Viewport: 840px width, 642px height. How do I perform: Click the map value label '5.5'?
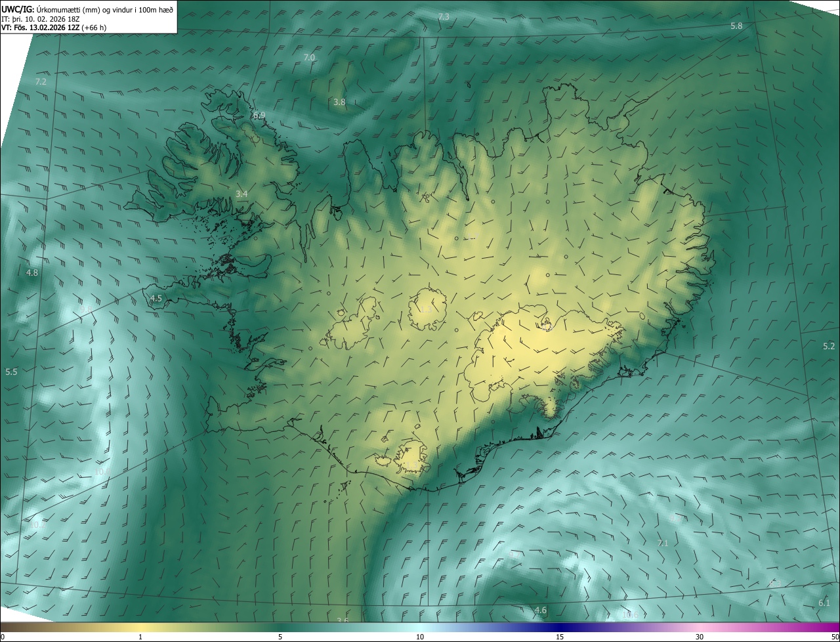[11, 372]
